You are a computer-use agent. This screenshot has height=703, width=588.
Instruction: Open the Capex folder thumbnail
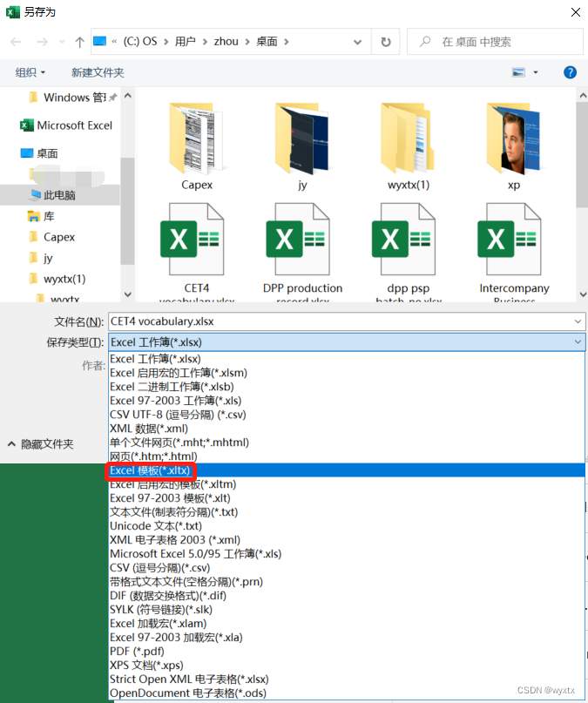click(197, 146)
